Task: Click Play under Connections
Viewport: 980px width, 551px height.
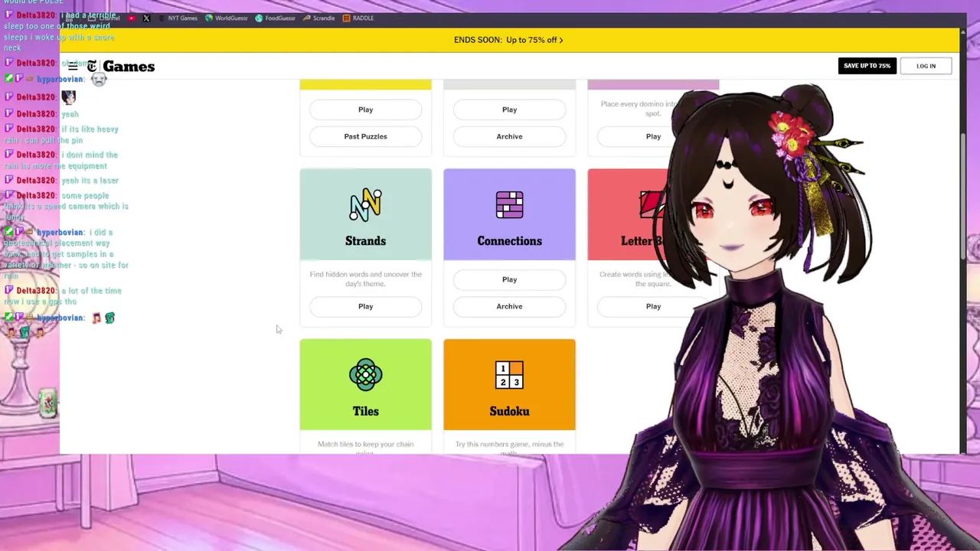Action: click(x=509, y=279)
